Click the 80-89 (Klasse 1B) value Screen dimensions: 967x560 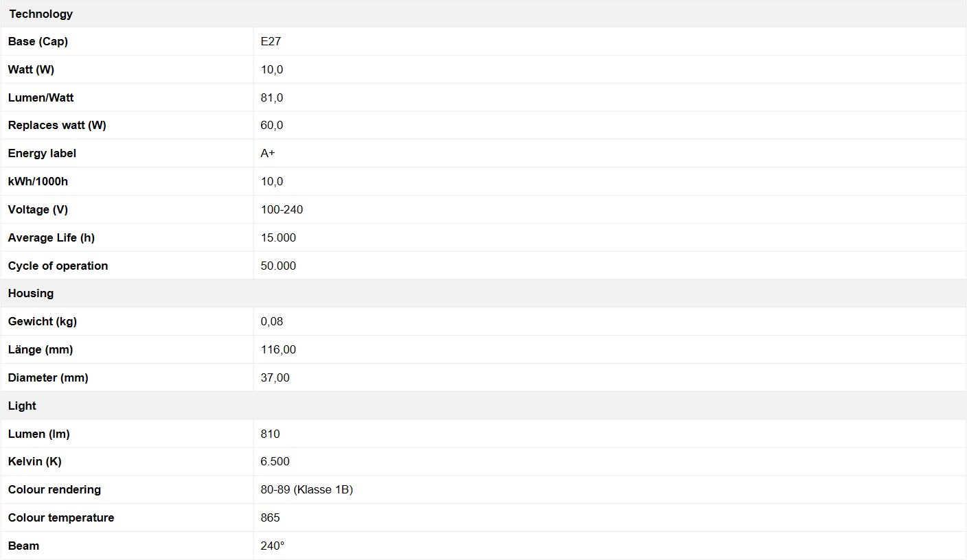307,489
